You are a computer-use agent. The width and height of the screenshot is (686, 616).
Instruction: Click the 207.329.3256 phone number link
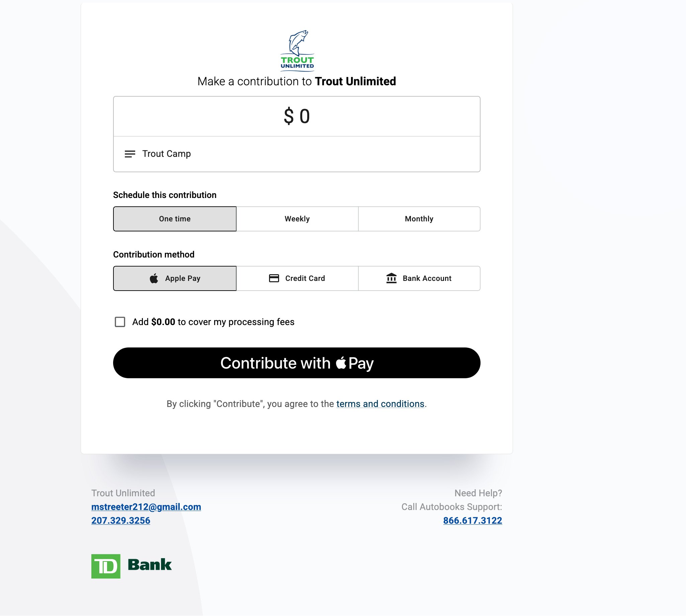pos(120,521)
